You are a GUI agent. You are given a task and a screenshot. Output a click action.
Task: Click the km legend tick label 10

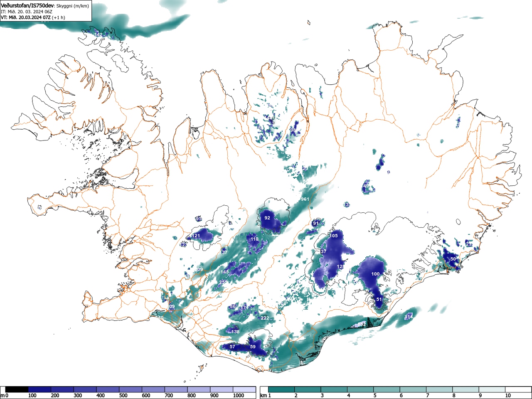coord(508,396)
